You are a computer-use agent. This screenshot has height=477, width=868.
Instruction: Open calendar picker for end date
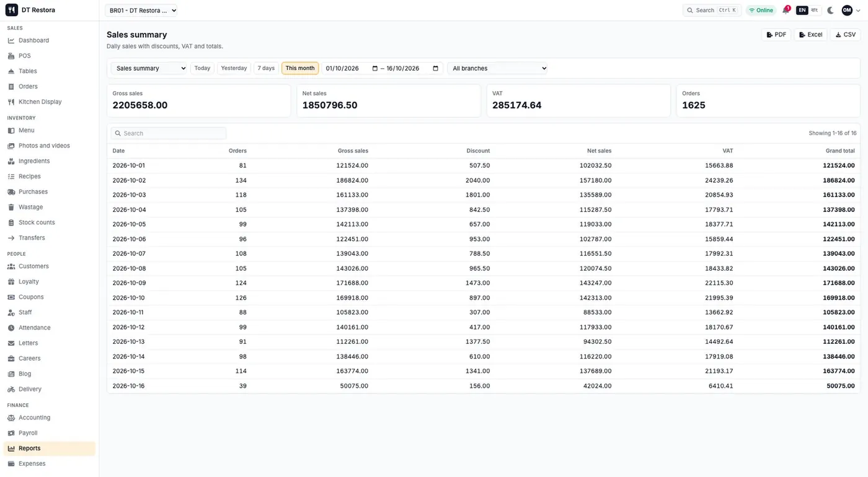[x=436, y=68]
